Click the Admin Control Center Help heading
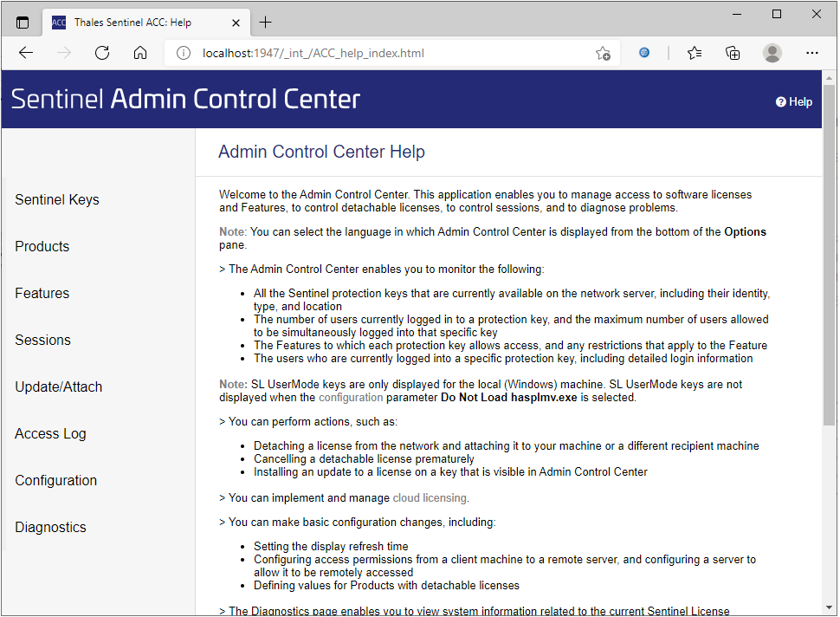This screenshot has width=840, height=617. [321, 152]
